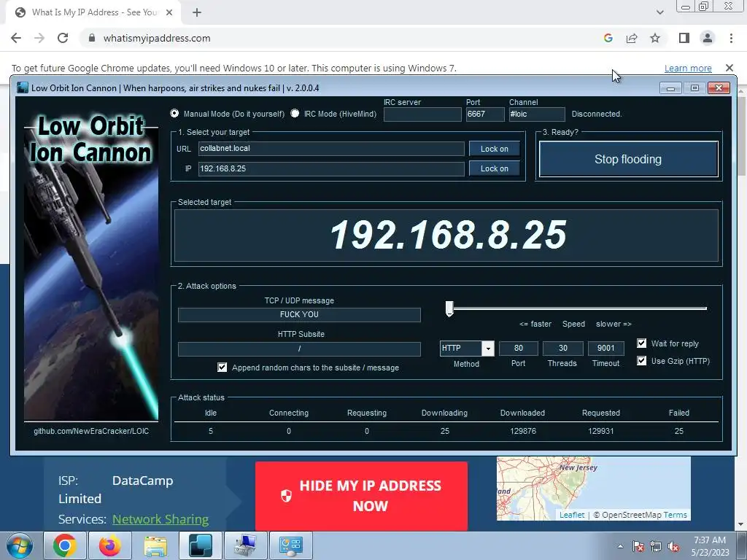
Task: Select IRC Mode (HiveMind) radio button
Action: coord(295,113)
